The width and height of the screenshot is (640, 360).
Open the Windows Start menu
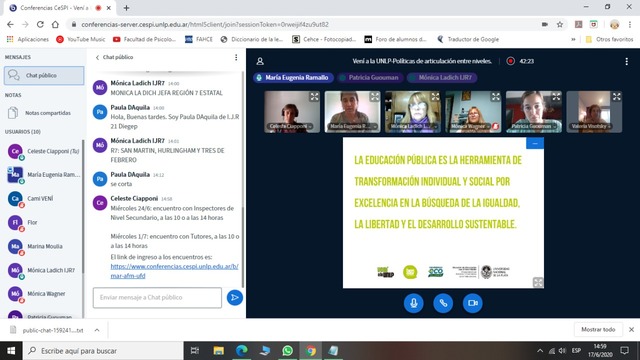[x=11, y=351]
